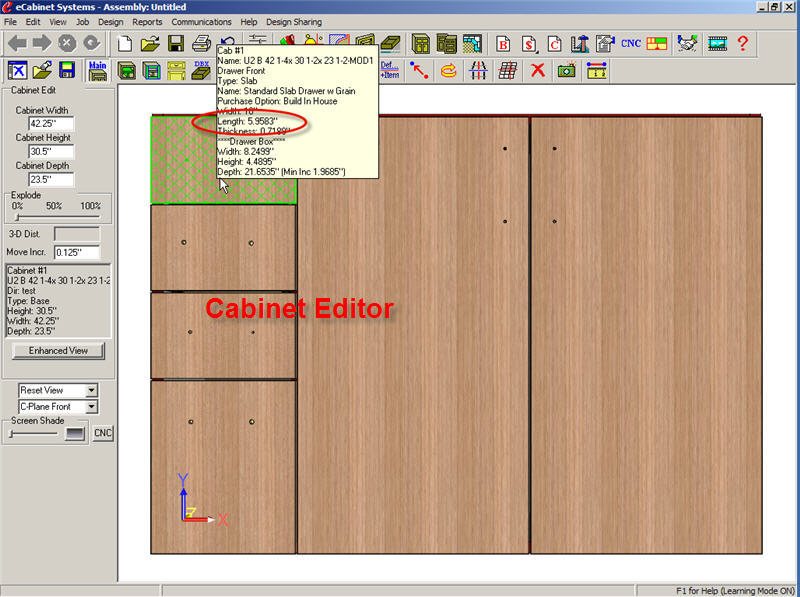The image size is (800, 597).
Task: Click the Cabinet Width input field
Action: coord(51,123)
